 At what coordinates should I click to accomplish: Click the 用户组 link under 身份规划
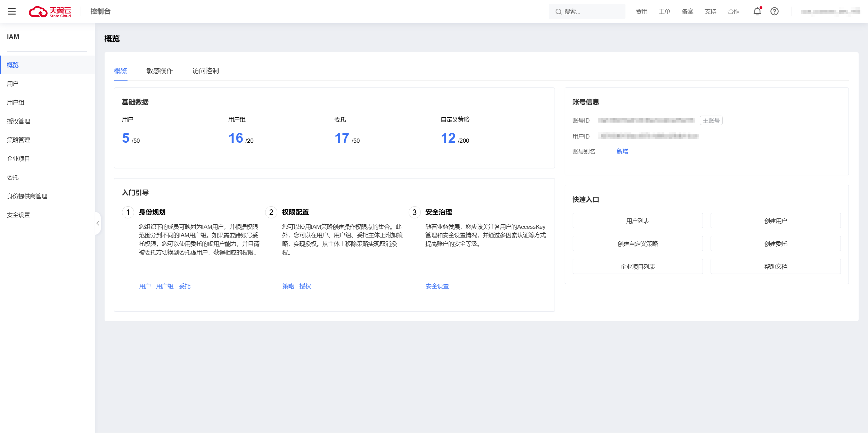click(x=165, y=286)
